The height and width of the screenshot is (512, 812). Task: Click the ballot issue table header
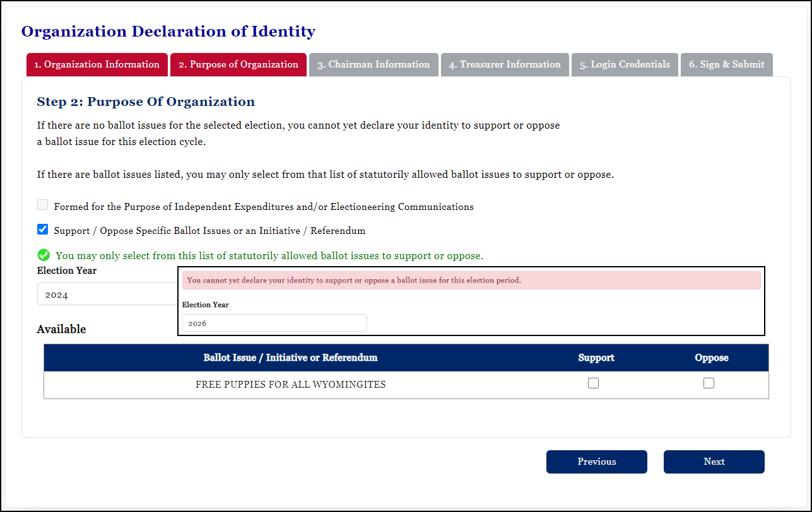[x=290, y=358]
